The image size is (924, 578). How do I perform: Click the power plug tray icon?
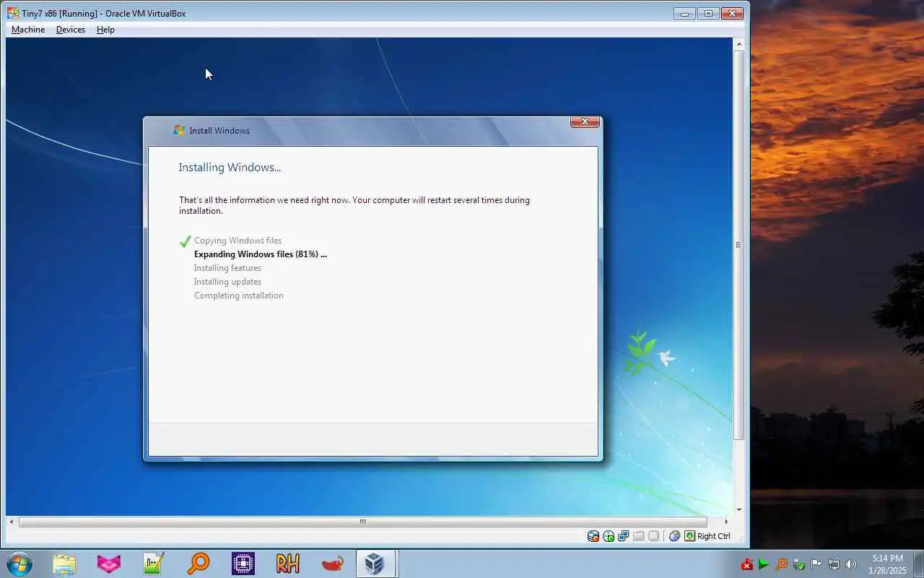click(799, 565)
